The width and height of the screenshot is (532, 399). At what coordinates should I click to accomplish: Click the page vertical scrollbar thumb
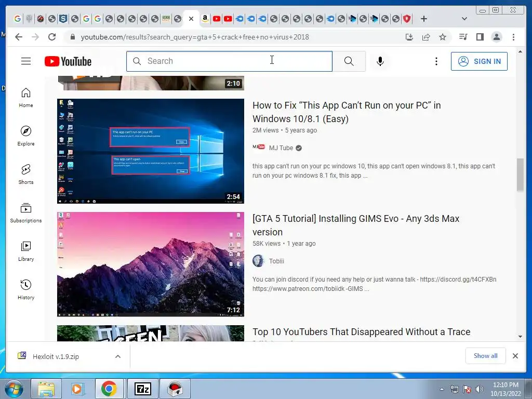pyautogui.click(x=520, y=175)
